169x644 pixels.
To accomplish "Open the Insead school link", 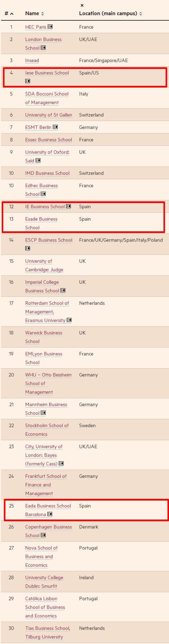I will click(32, 60).
